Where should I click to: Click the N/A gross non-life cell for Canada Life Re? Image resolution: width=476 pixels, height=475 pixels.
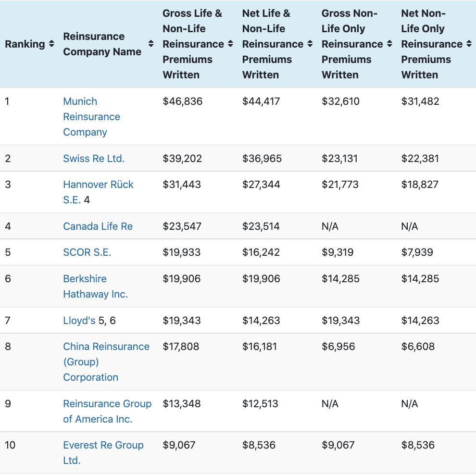pyautogui.click(x=330, y=226)
